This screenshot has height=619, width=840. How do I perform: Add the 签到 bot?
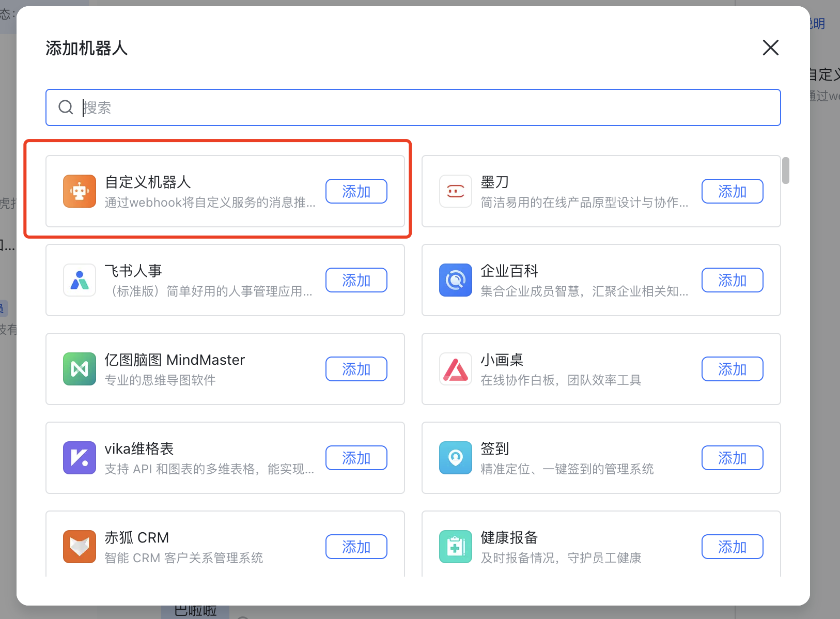(733, 458)
